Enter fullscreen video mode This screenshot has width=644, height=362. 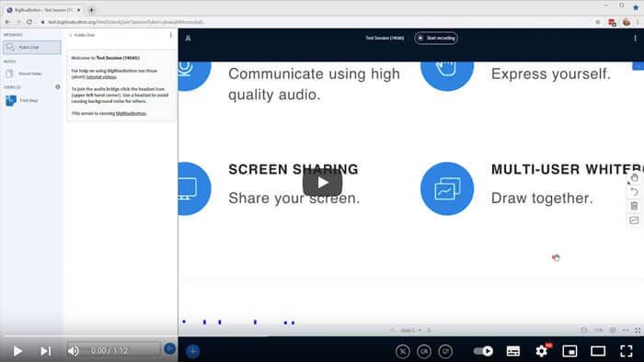tap(627, 351)
